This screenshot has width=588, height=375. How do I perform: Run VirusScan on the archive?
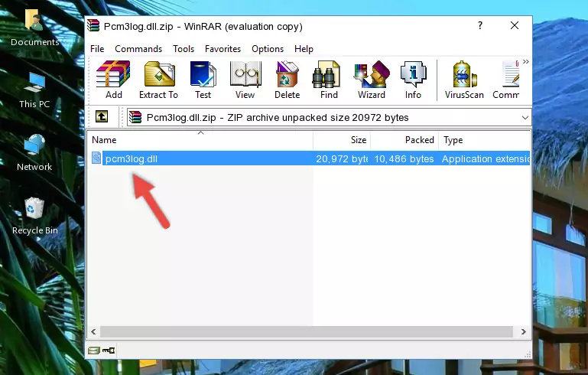pos(464,80)
